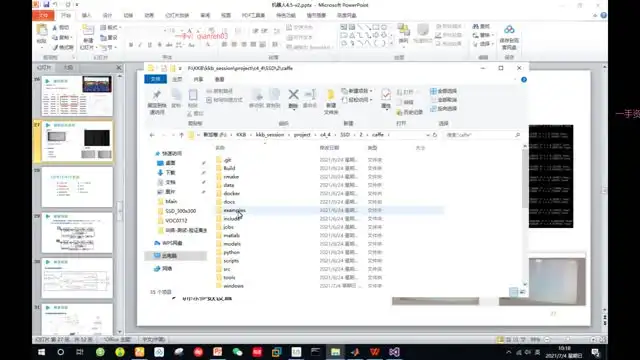Screen dimensions: 640x360
Task: Open Task View on the taskbar
Action: [80, 352]
